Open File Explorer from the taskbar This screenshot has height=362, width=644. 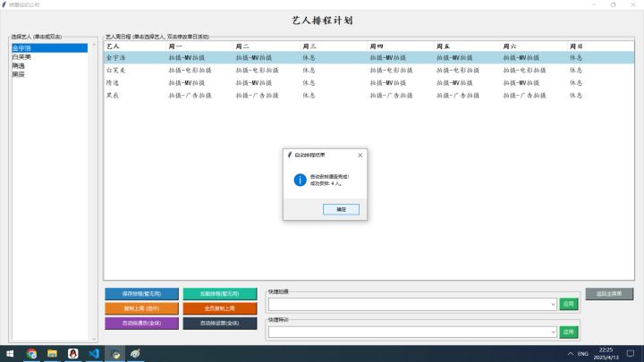(x=52, y=353)
